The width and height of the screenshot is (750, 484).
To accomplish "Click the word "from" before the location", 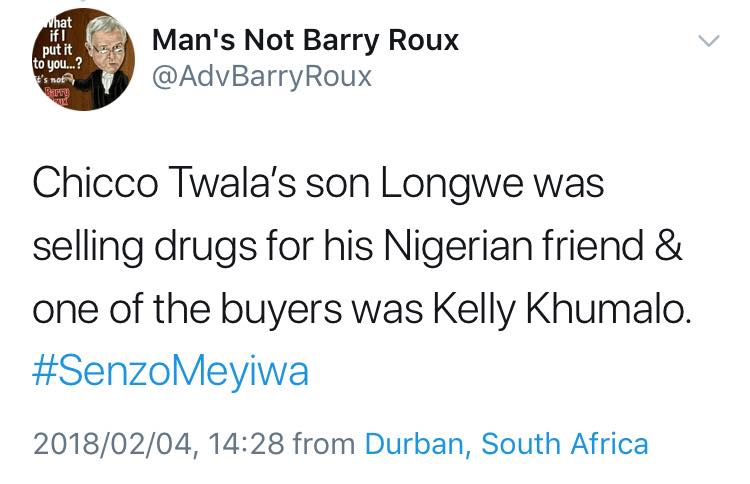I will pos(324,444).
